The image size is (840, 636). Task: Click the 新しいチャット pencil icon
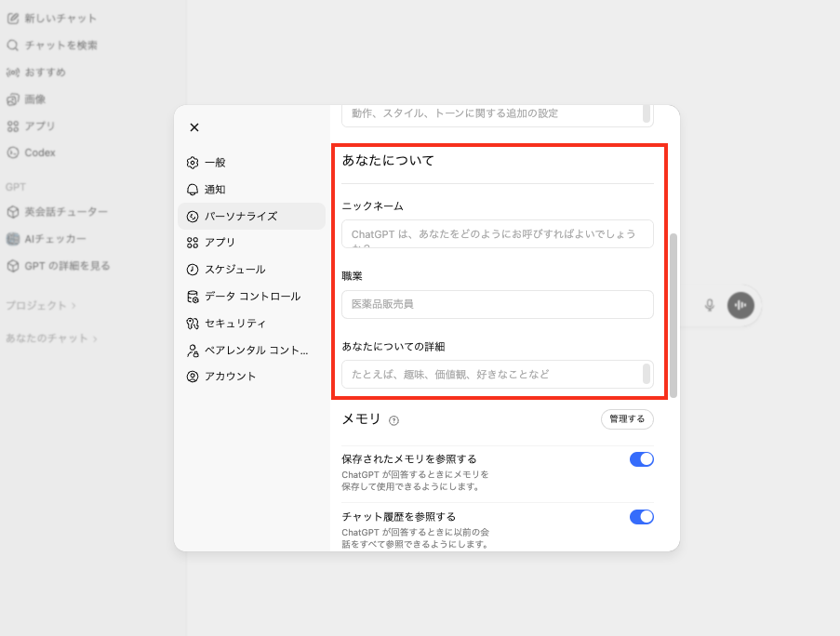point(13,19)
